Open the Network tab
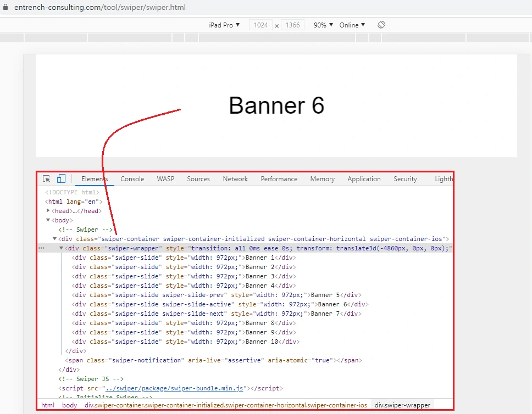This screenshot has height=414, width=532. pyautogui.click(x=235, y=179)
